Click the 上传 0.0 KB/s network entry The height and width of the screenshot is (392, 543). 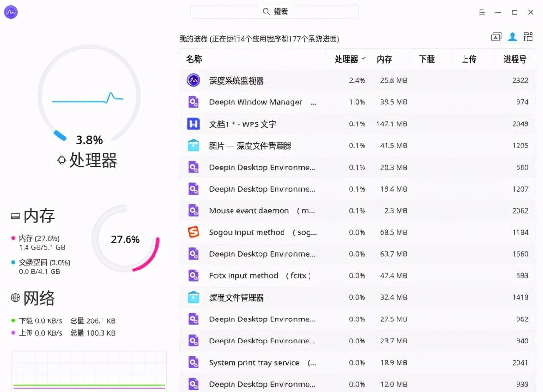point(40,333)
